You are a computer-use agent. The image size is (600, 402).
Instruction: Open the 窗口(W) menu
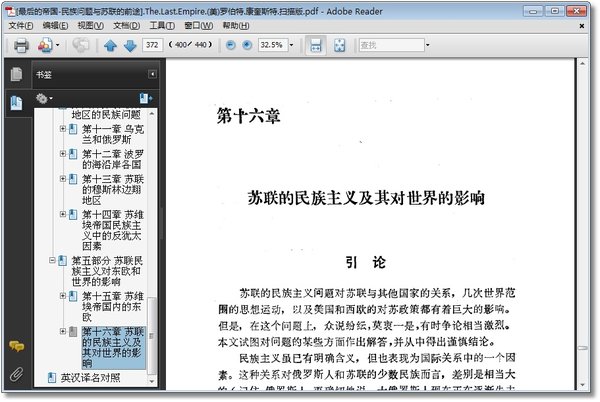199,26
